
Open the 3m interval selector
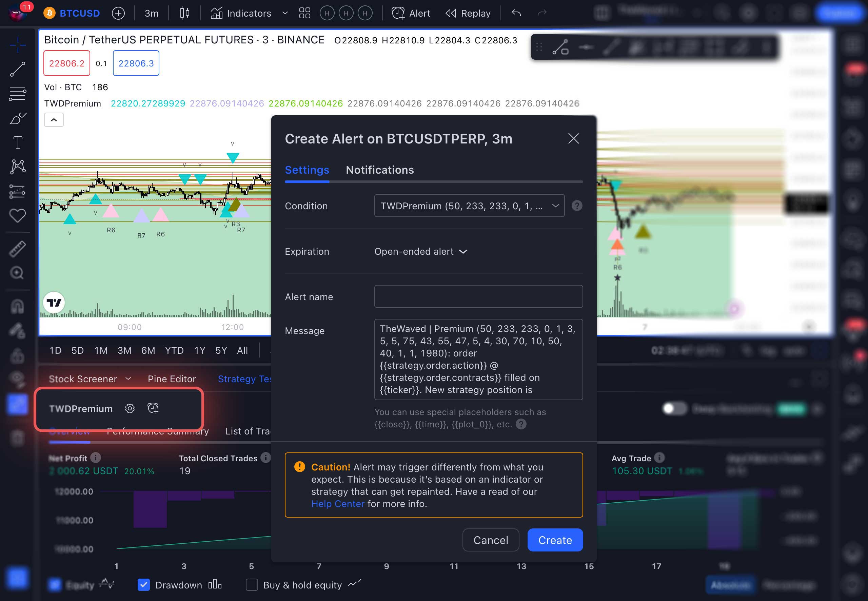pos(152,14)
